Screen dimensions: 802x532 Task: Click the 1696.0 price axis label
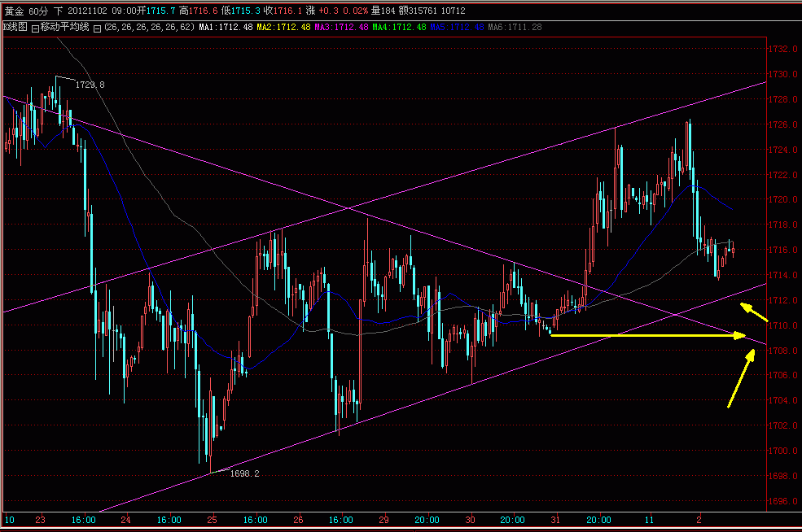point(783,501)
